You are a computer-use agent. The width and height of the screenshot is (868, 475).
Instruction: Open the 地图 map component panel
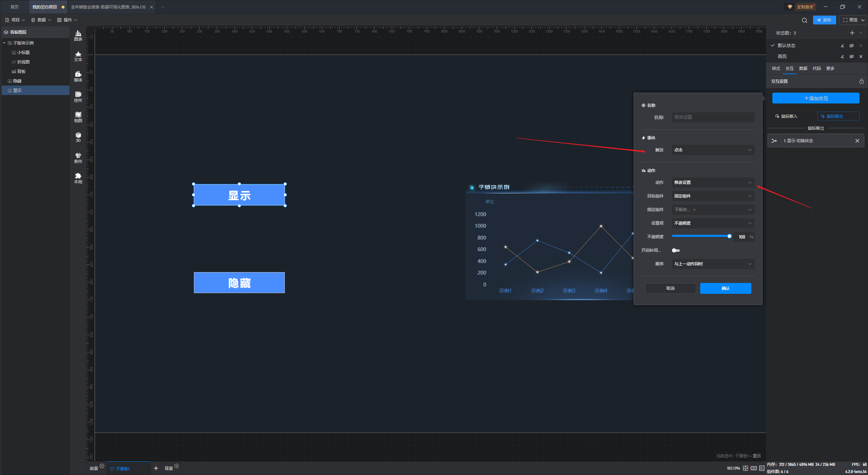click(78, 117)
